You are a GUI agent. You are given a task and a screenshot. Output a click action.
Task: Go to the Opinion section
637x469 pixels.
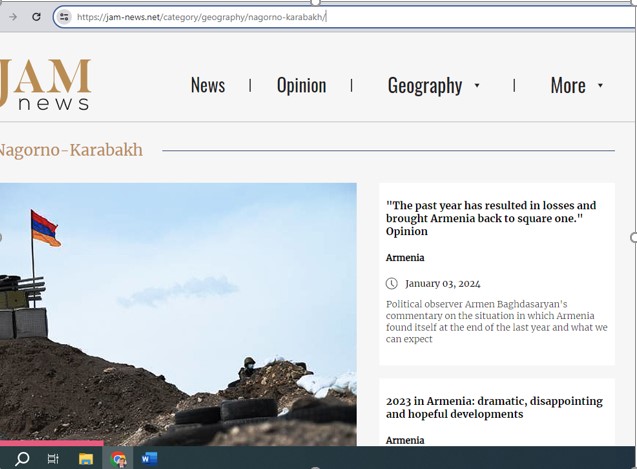(x=301, y=85)
